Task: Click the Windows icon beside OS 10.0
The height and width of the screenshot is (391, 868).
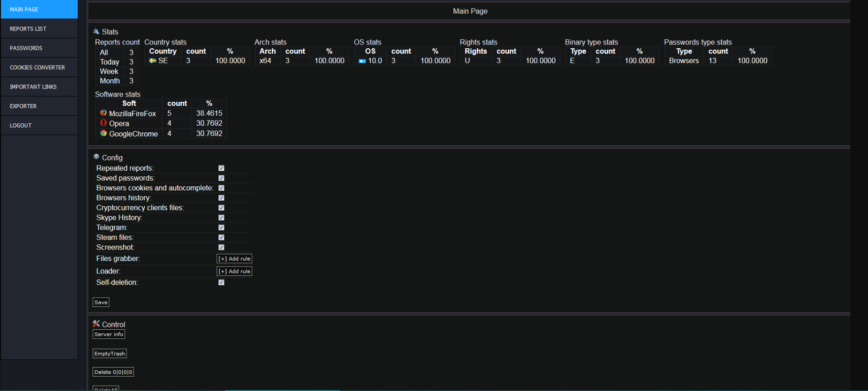Action: 362,61
